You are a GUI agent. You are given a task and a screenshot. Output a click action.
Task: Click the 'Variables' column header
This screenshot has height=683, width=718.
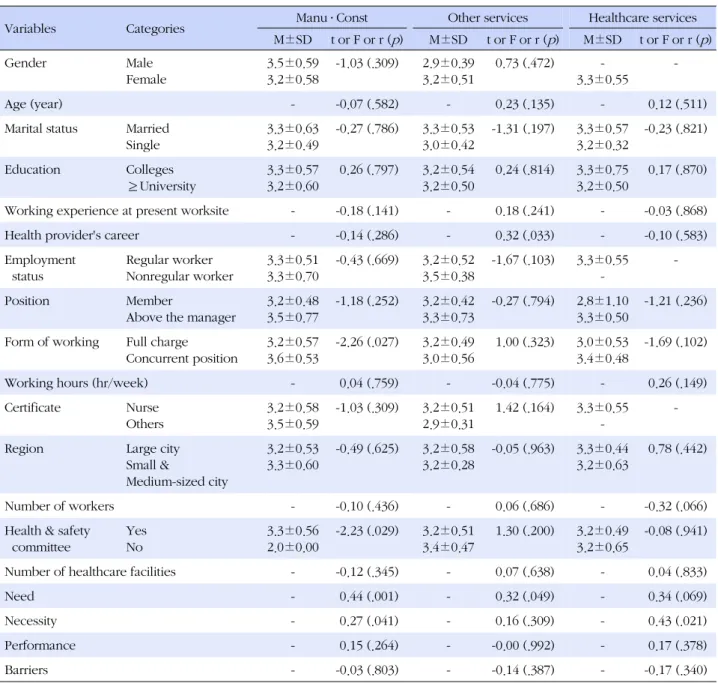[x=30, y=28]
